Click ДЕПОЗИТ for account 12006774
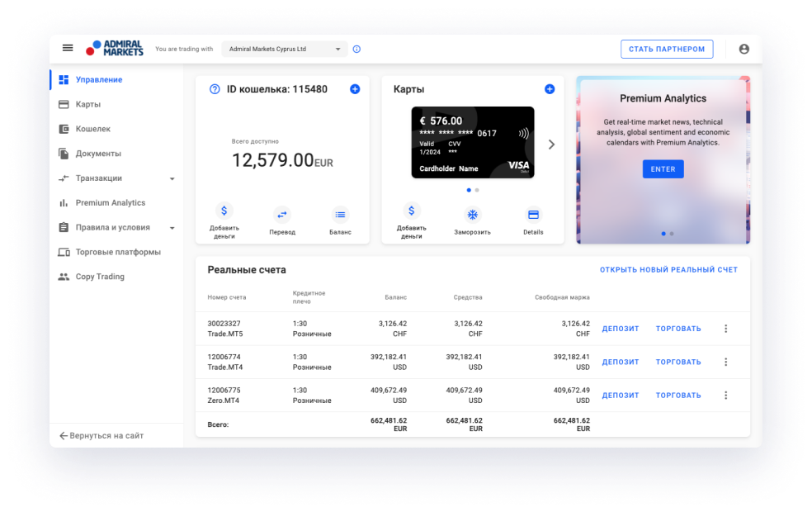Screen dimensions: 812x512 621,362
